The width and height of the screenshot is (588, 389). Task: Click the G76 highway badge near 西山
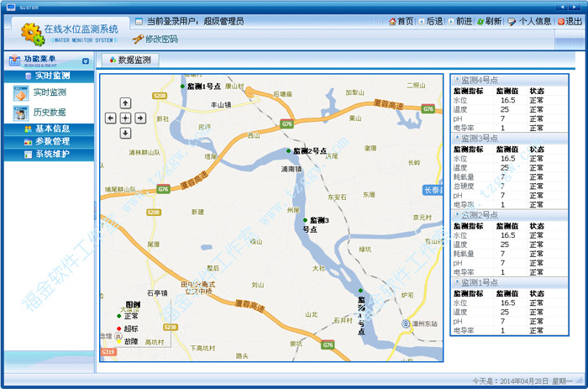point(287,124)
